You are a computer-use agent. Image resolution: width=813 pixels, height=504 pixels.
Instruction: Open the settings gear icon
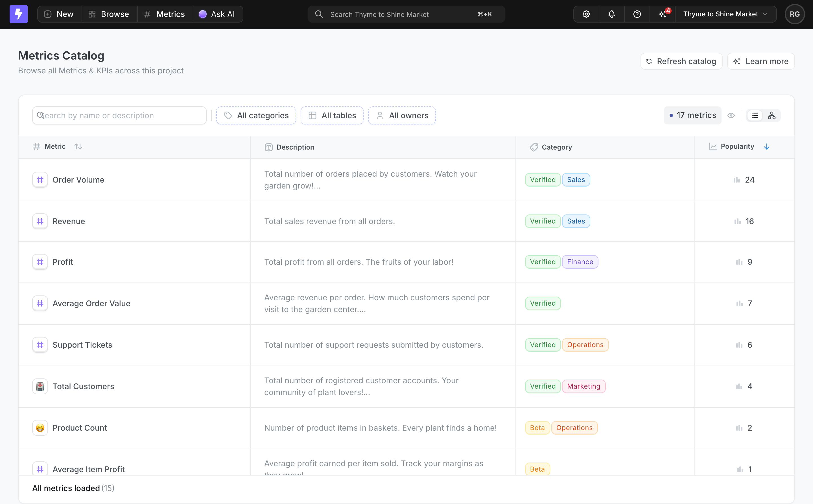[x=586, y=14]
